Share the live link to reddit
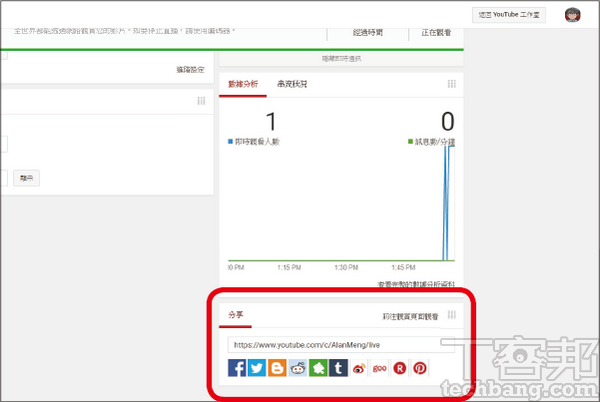The height and width of the screenshot is (402, 600). pos(297,368)
